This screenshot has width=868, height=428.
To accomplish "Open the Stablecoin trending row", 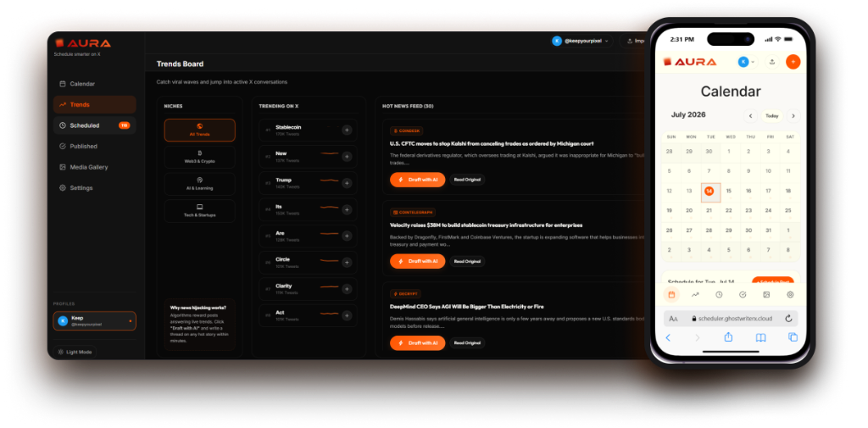I will (x=308, y=131).
